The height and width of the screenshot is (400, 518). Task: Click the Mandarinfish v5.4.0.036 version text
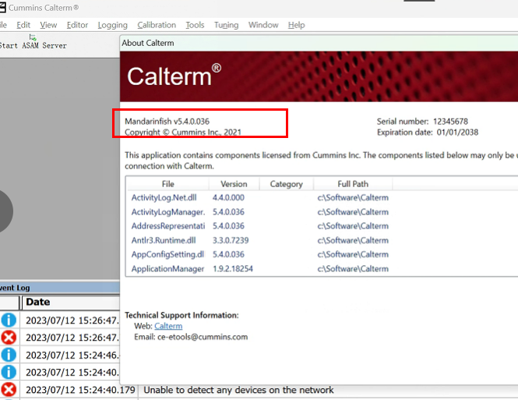tap(167, 121)
